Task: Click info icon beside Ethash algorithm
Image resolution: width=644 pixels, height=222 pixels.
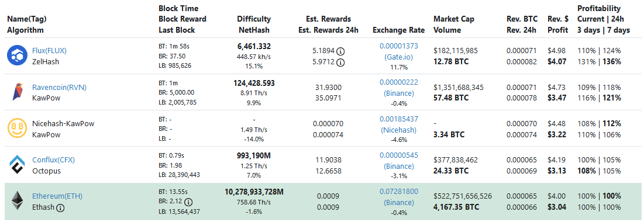Action: 60,207
